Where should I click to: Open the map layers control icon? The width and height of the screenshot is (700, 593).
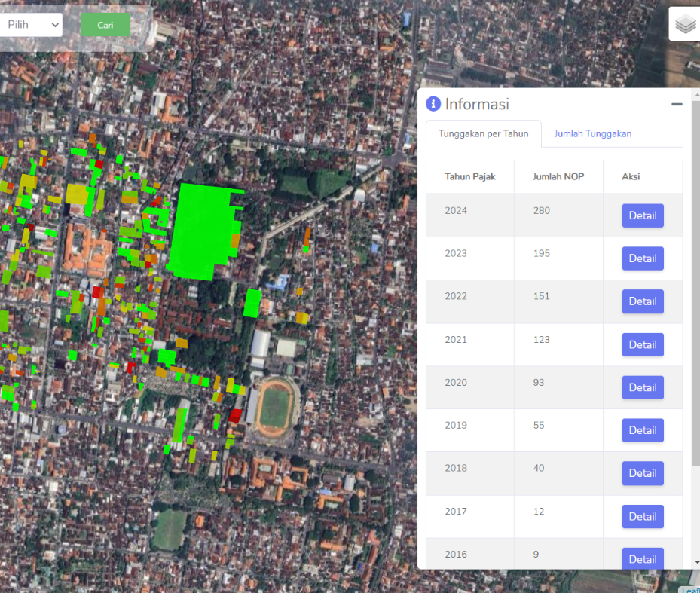(685, 24)
